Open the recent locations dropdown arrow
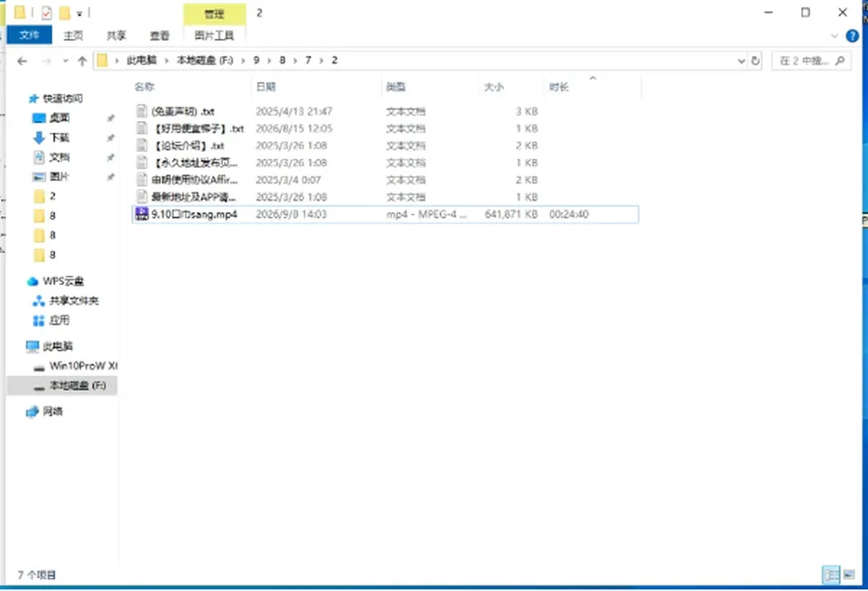The width and height of the screenshot is (868, 591). coord(65,61)
